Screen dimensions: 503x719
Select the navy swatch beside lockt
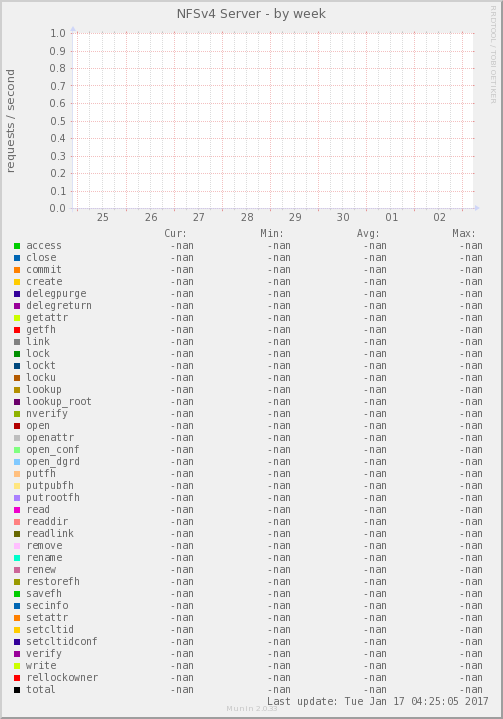pyautogui.click(x=17, y=366)
